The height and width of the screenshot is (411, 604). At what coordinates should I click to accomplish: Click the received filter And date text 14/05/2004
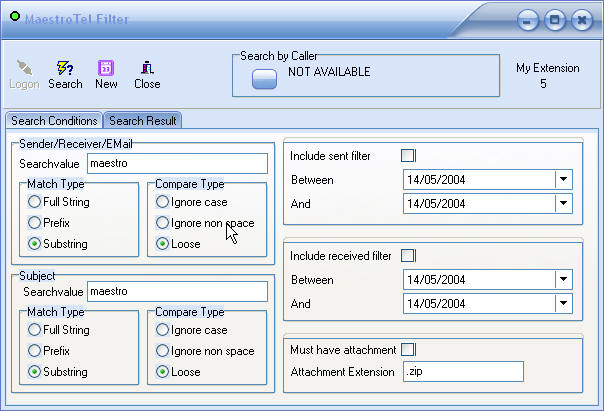pyautogui.click(x=436, y=304)
